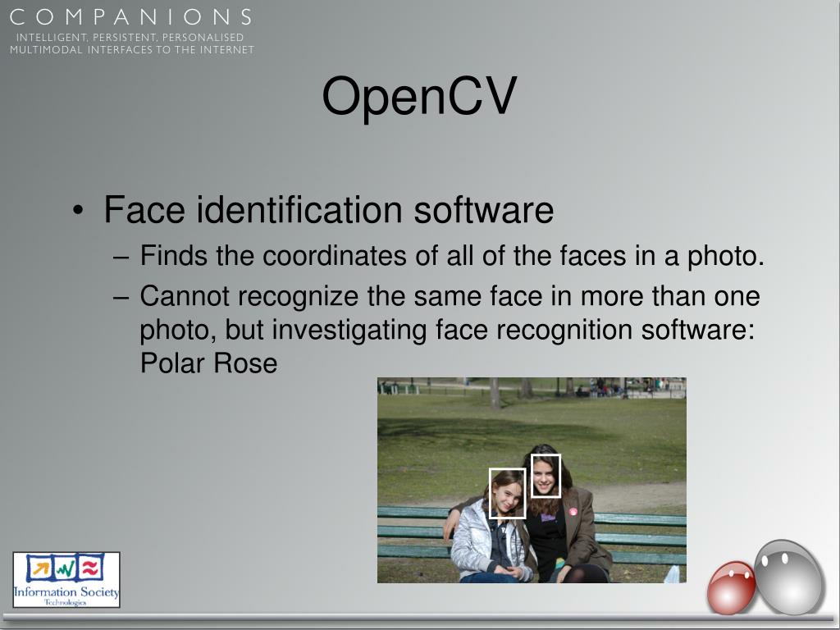Click the 'Polar Rose' text
This screenshot has height=630, width=840.
(209, 363)
